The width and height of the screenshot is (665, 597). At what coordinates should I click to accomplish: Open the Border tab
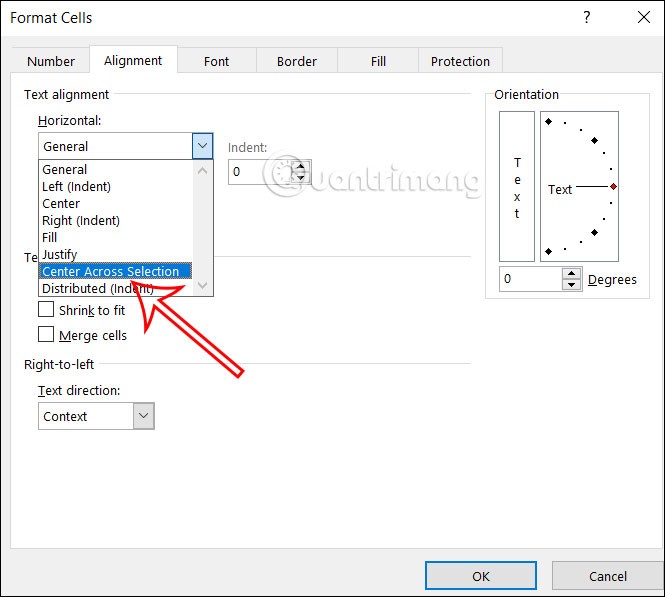tap(297, 61)
